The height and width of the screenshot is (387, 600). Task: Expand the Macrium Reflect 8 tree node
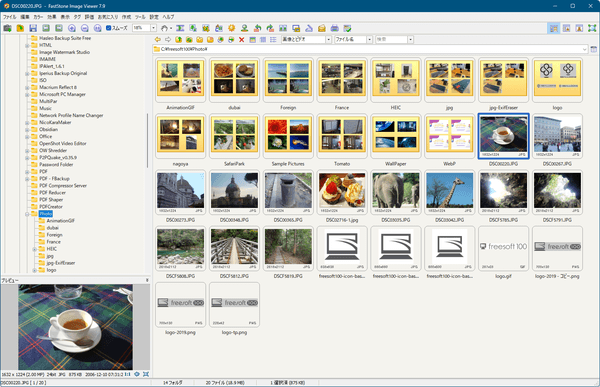click(27, 87)
